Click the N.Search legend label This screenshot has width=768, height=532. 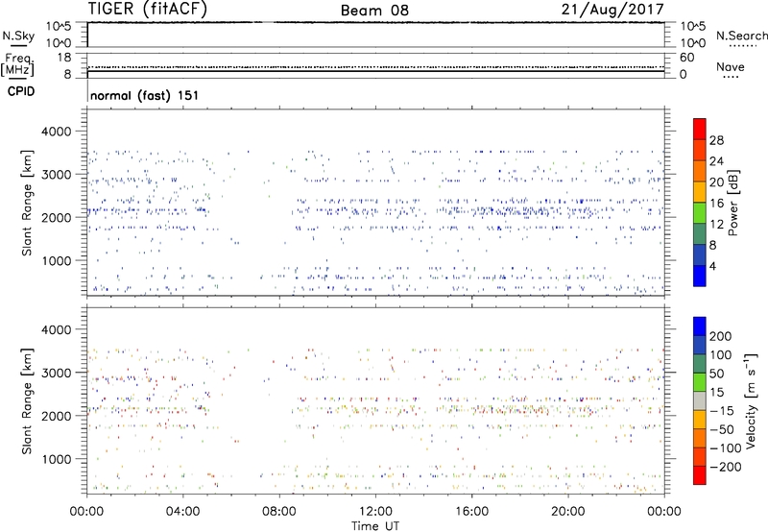pyautogui.click(x=742, y=36)
